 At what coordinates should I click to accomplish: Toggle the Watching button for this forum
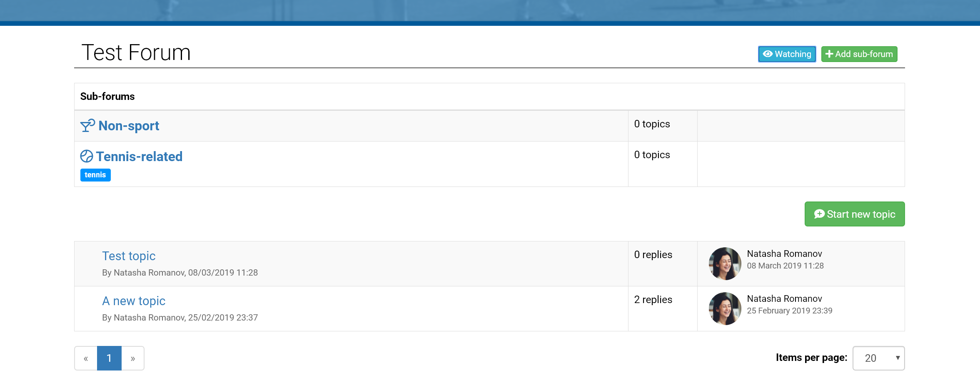[x=787, y=54]
